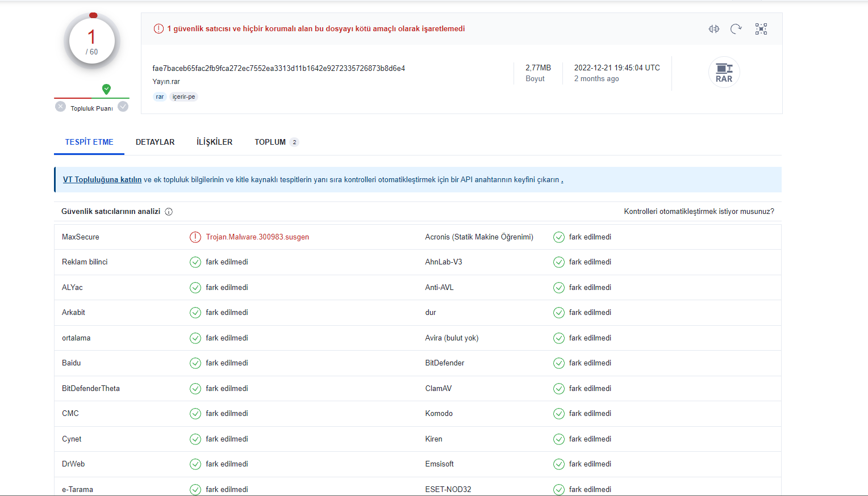Viewport: 868px width, 496px height.
Task: Click the green community score marker
Action: pos(106,89)
